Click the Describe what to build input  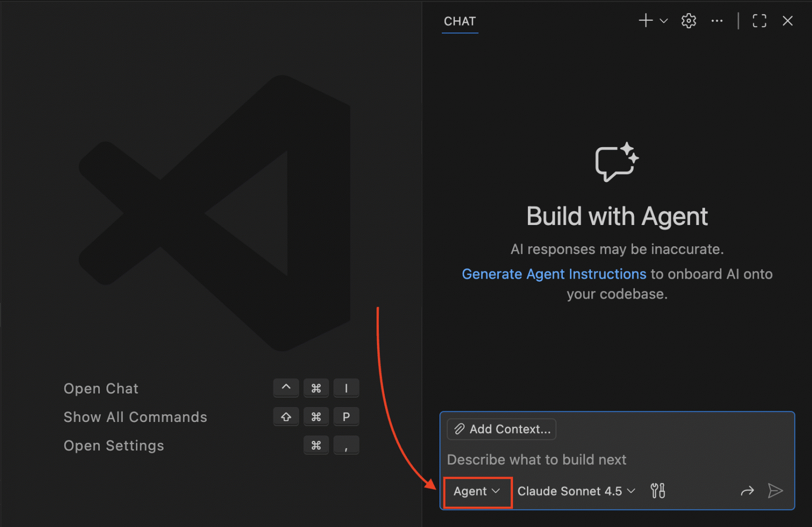536,460
